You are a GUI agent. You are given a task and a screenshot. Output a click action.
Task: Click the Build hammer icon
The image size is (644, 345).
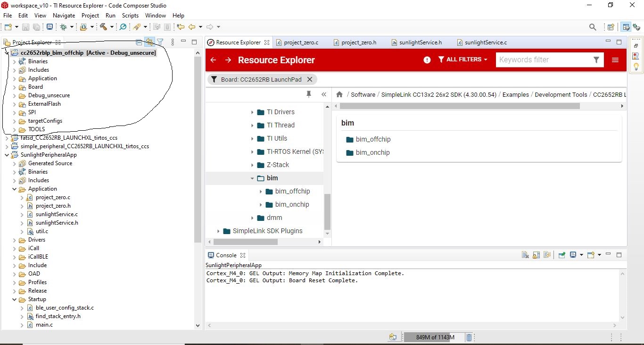pyautogui.click(x=102, y=27)
